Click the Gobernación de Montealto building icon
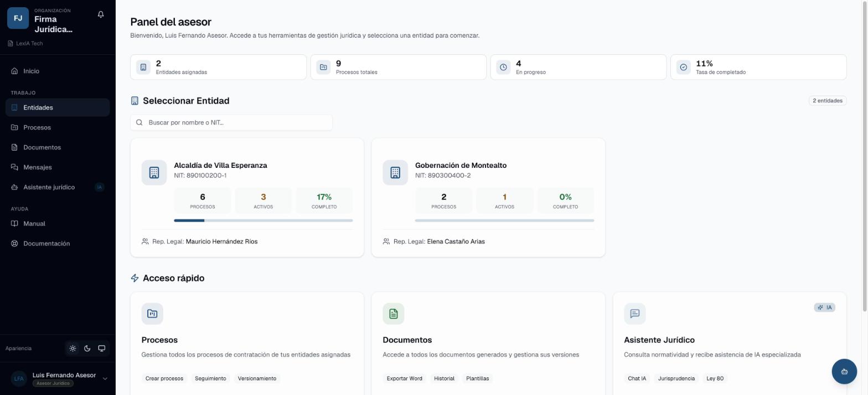868x395 pixels. [395, 172]
